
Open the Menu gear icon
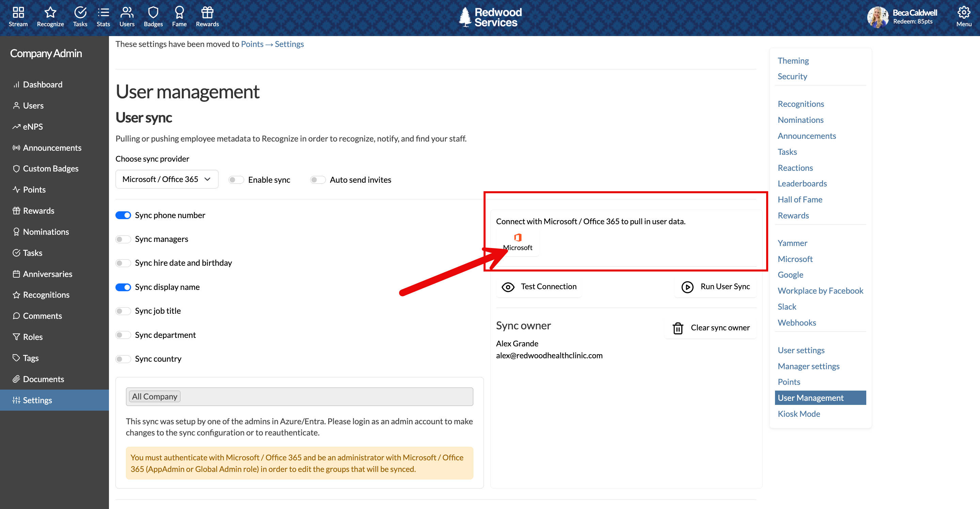pyautogui.click(x=964, y=13)
